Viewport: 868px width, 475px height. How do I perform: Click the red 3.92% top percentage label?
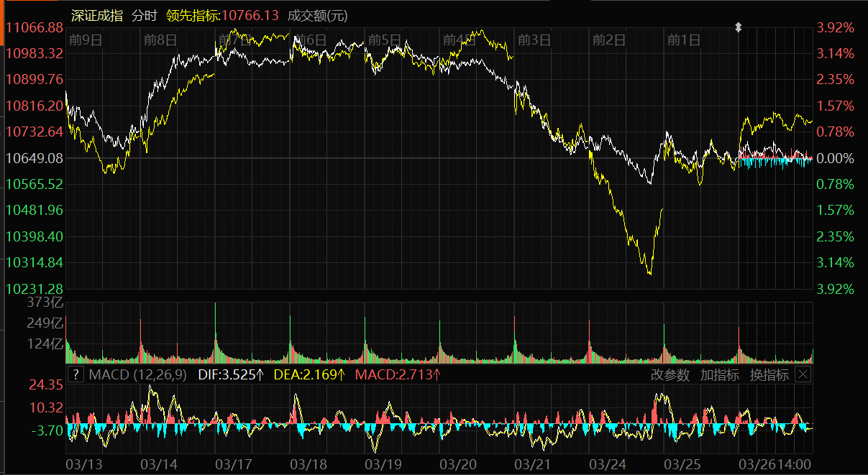[836, 27]
